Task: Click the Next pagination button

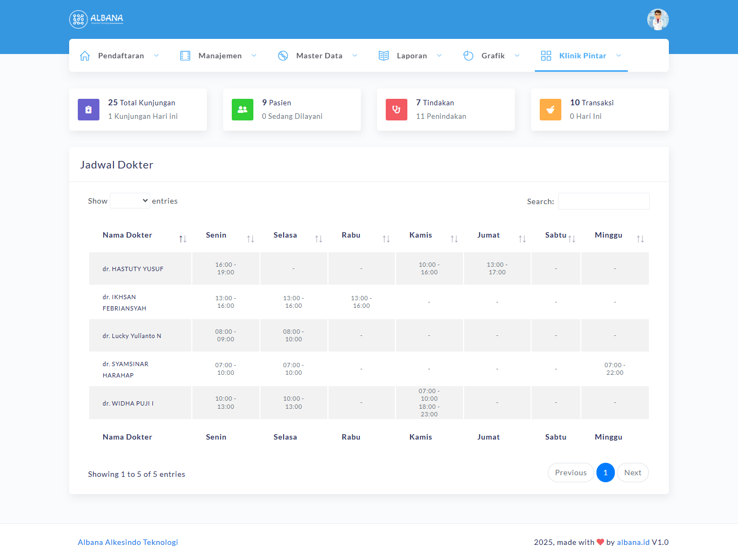Action: pyautogui.click(x=633, y=473)
